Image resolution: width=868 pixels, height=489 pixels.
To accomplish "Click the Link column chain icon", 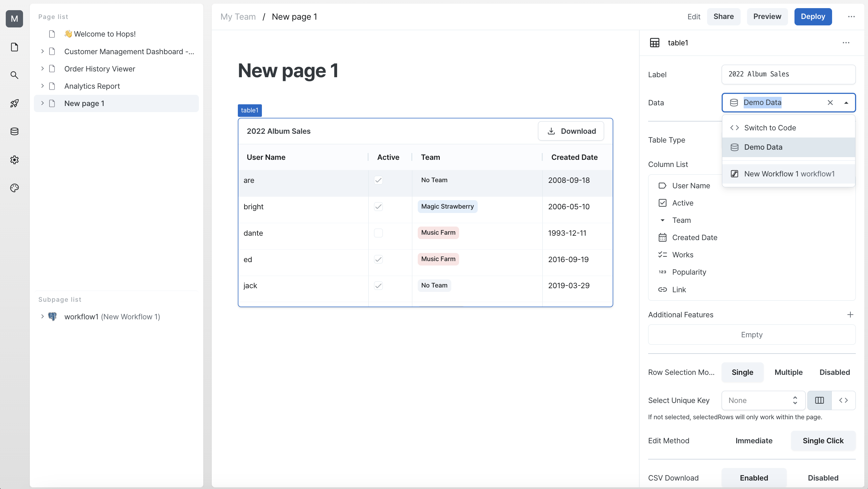I will (662, 290).
